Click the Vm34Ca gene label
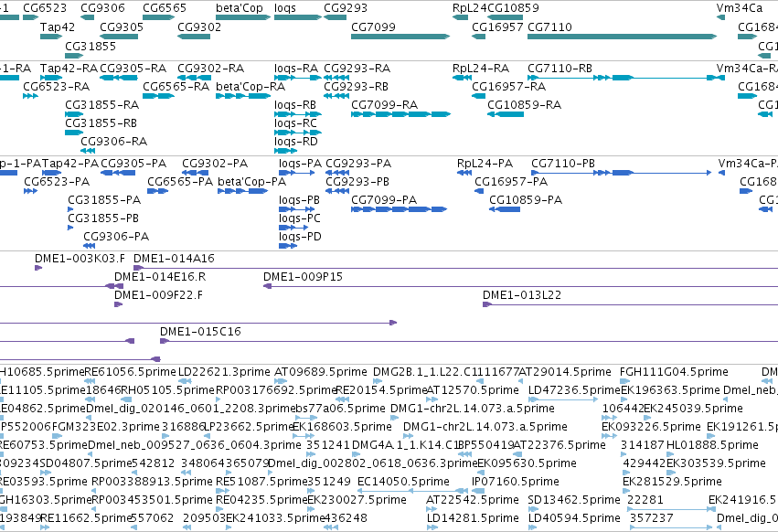This screenshot has height=532, width=778. pyautogui.click(x=740, y=8)
